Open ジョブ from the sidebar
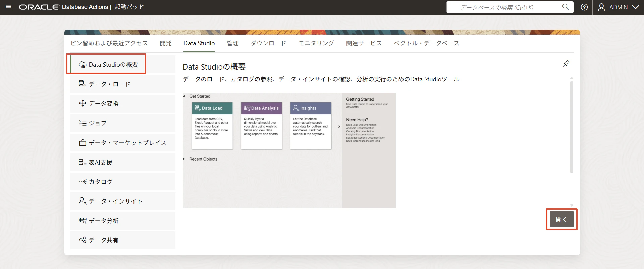 [123, 123]
